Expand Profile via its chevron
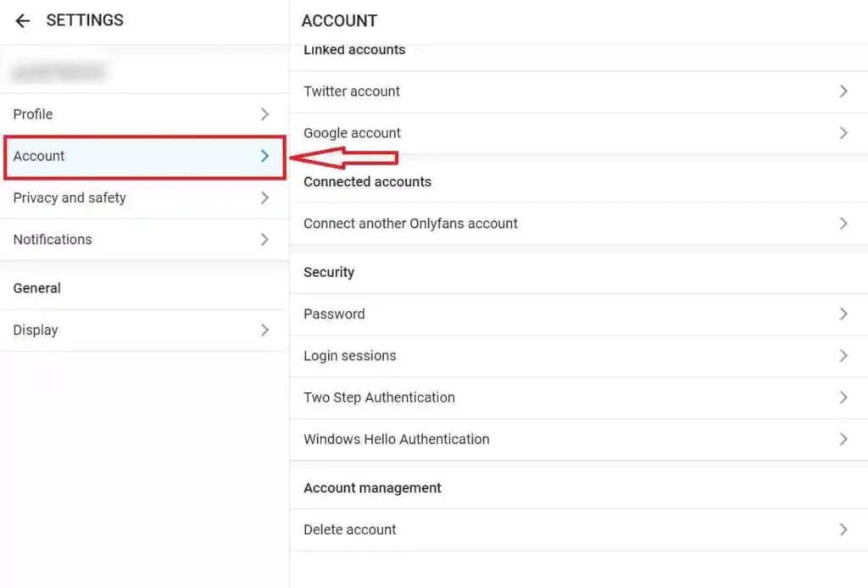 point(264,114)
